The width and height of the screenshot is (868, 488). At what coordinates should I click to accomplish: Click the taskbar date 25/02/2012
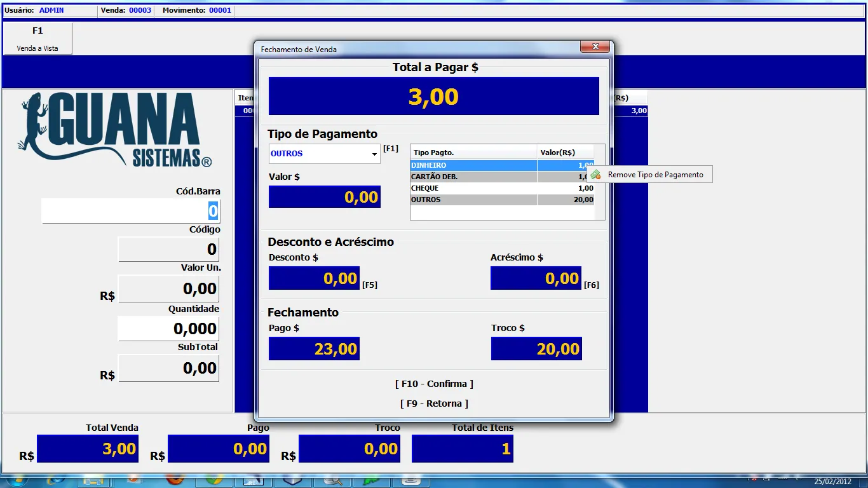pos(833,482)
